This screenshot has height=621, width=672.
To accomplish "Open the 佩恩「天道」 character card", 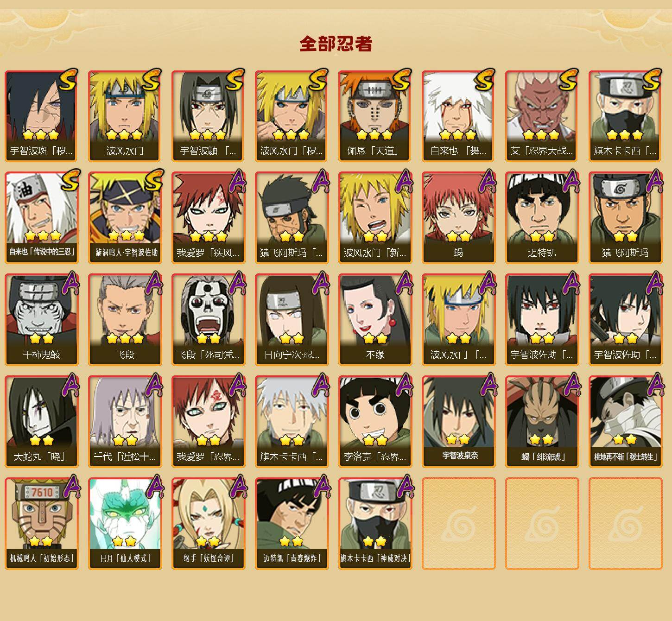I will 375,116.
